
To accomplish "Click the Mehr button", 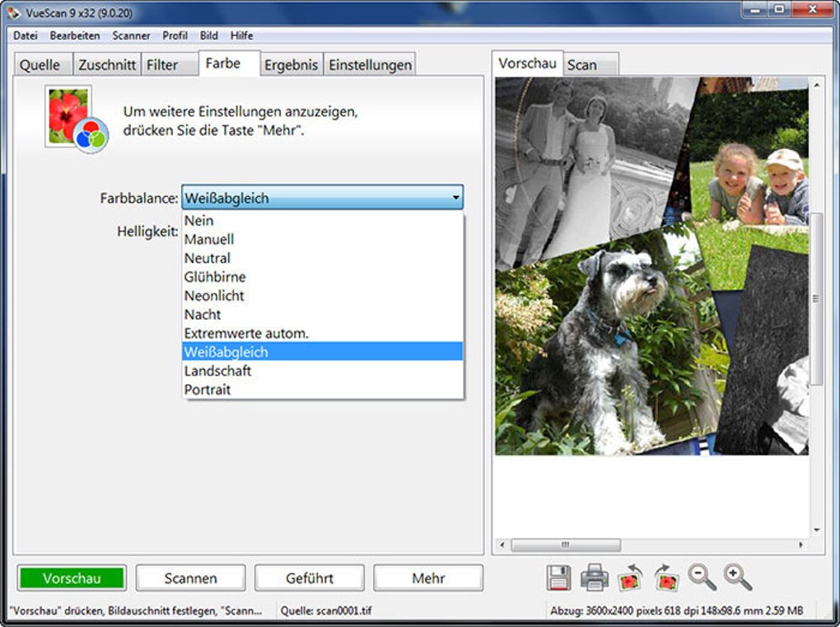I will pos(428,578).
